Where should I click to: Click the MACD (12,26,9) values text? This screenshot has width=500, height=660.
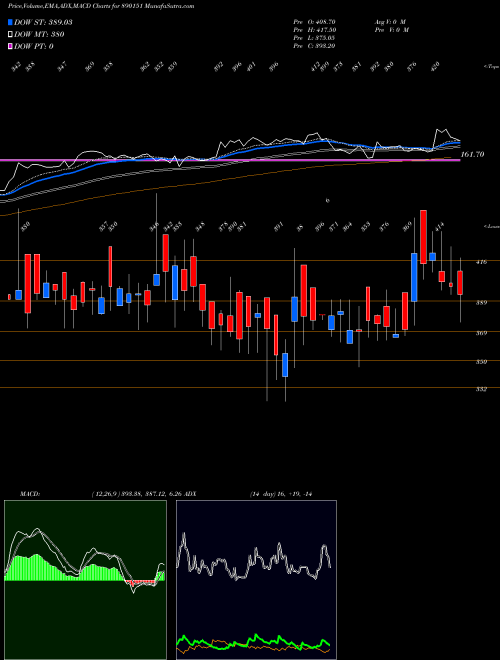[x=136, y=494]
